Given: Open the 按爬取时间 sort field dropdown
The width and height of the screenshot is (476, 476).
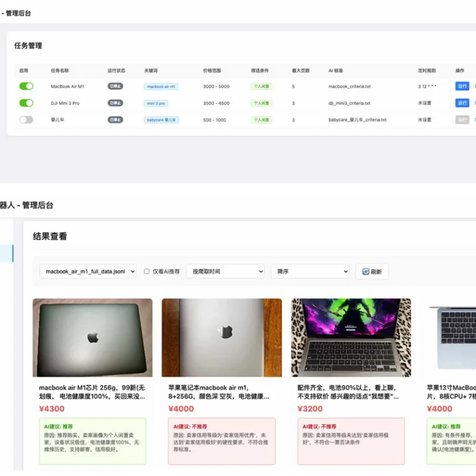Looking at the screenshot, I should click(x=226, y=271).
